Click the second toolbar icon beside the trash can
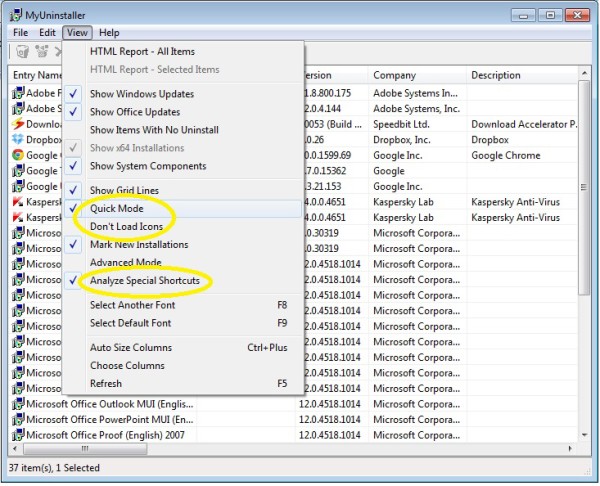Image resolution: width=600 pixels, height=486 pixels. (x=42, y=51)
